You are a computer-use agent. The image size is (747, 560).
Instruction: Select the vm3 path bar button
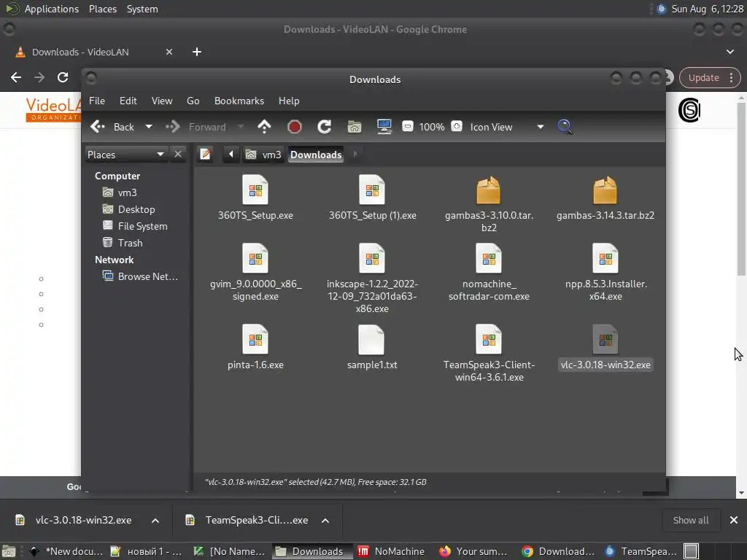[263, 155]
